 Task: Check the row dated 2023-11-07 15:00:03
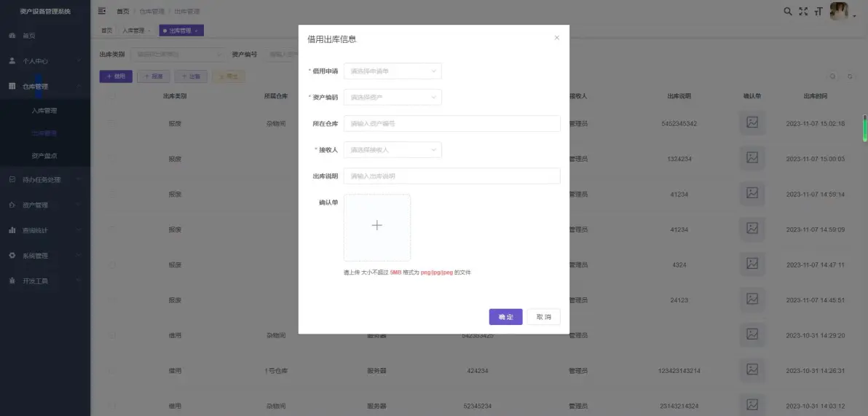[112, 158]
